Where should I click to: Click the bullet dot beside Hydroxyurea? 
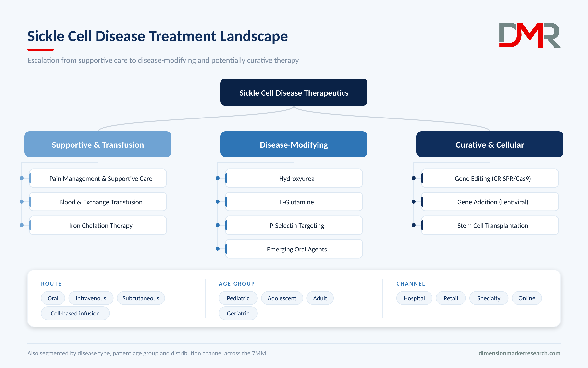coord(217,178)
